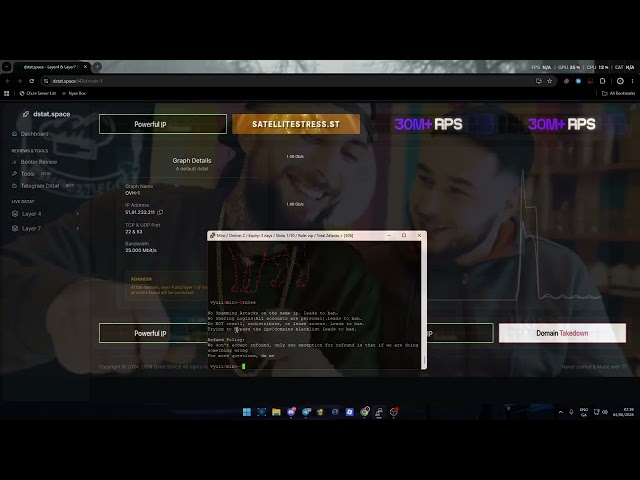This screenshot has height=480, width=640.
Task: Click the SATELLITESTRESS.ST banner
Action: tap(296, 124)
